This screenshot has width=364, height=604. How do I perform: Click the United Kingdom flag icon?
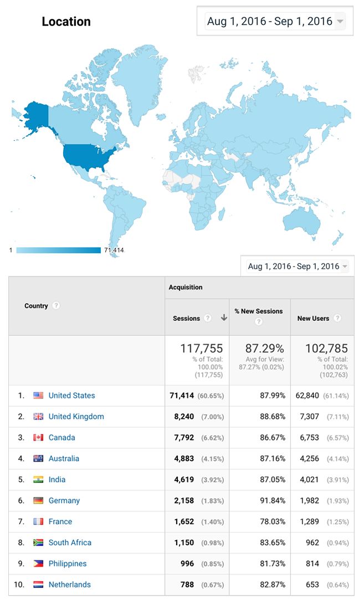pyautogui.click(x=38, y=416)
